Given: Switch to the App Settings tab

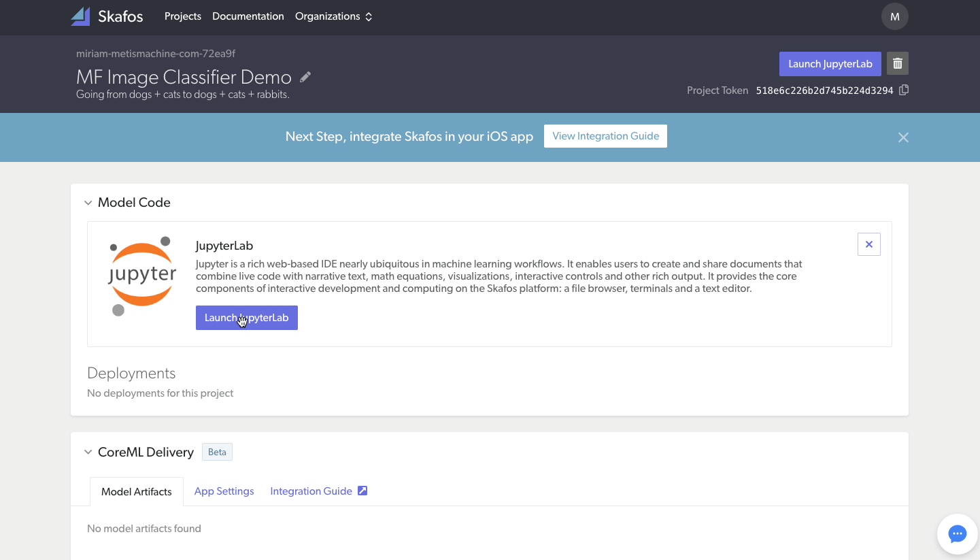Looking at the screenshot, I should tap(224, 491).
